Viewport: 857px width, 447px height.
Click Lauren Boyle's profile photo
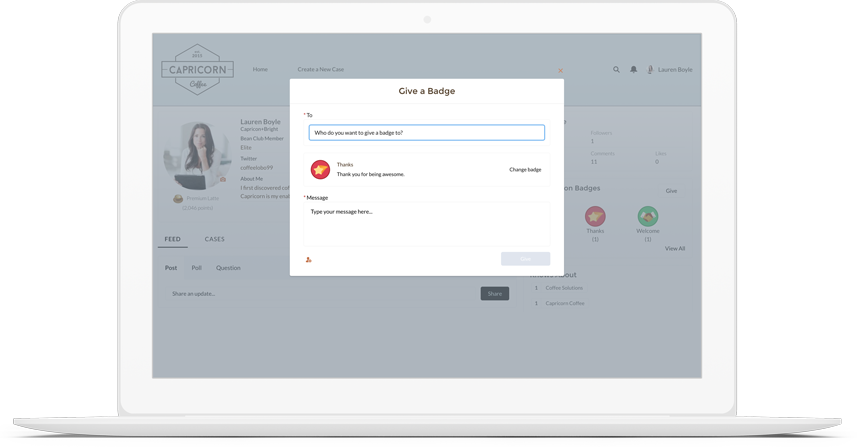tap(198, 156)
